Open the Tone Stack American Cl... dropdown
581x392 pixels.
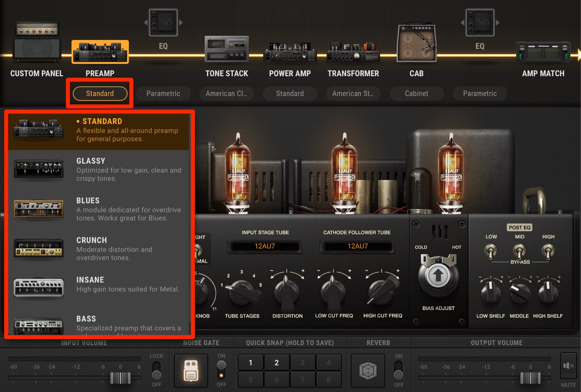pos(226,93)
